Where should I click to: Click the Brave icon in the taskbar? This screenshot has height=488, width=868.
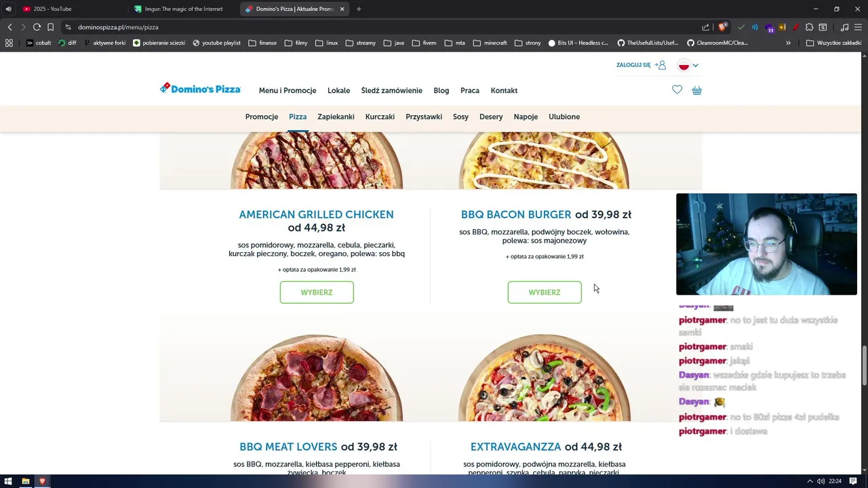click(x=42, y=481)
